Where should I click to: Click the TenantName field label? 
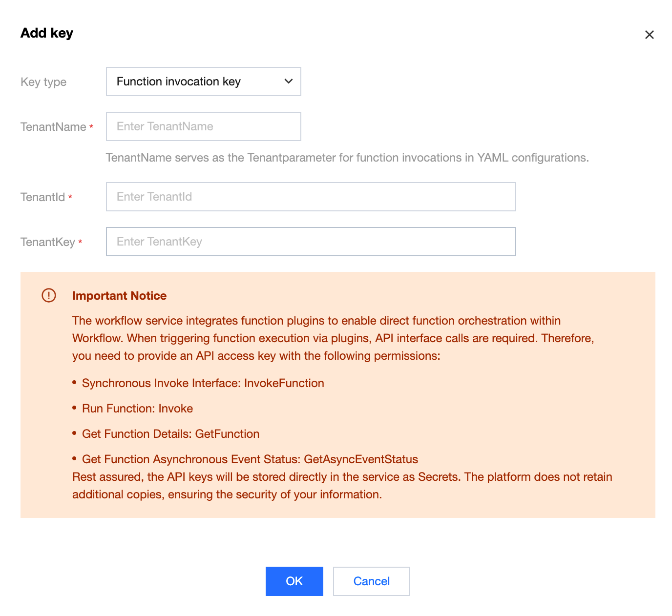53,127
